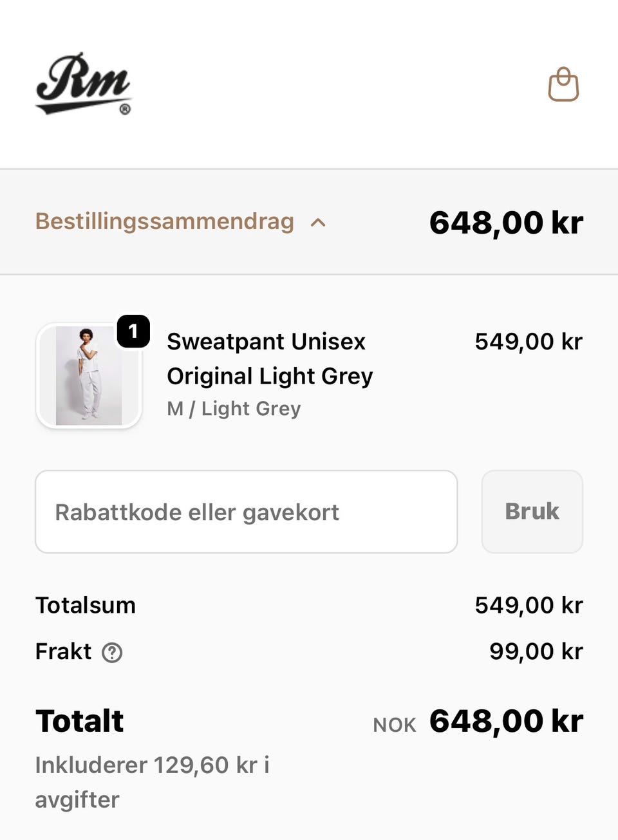This screenshot has height=840, width=618.
Task: Click the Totalsum amount 549,00 kr
Action: click(x=528, y=605)
